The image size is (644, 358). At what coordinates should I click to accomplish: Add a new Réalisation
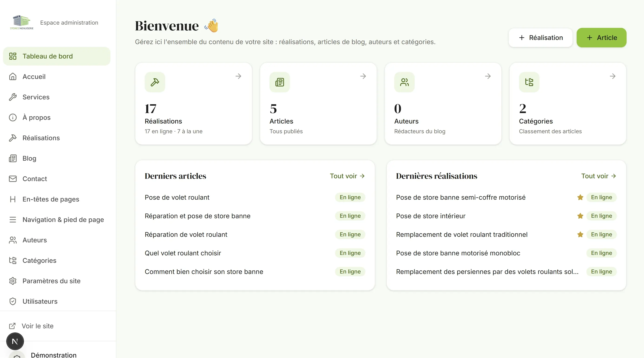point(540,38)
